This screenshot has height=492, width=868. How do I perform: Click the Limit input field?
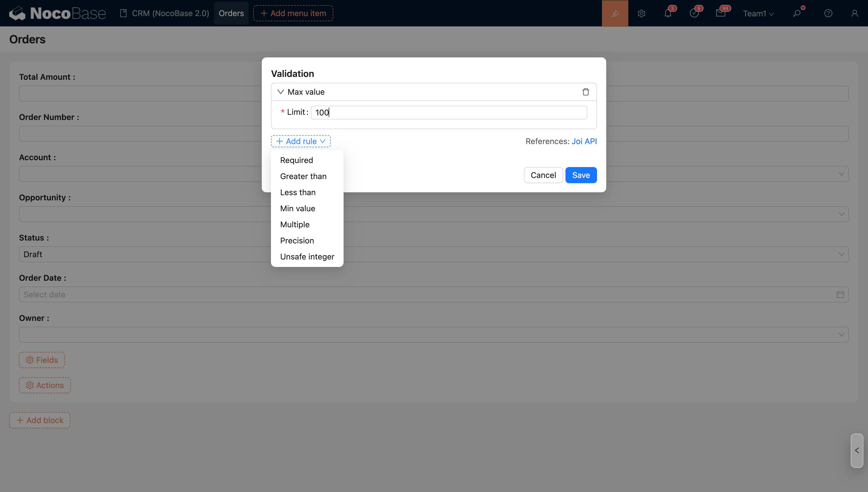(448, 113)
